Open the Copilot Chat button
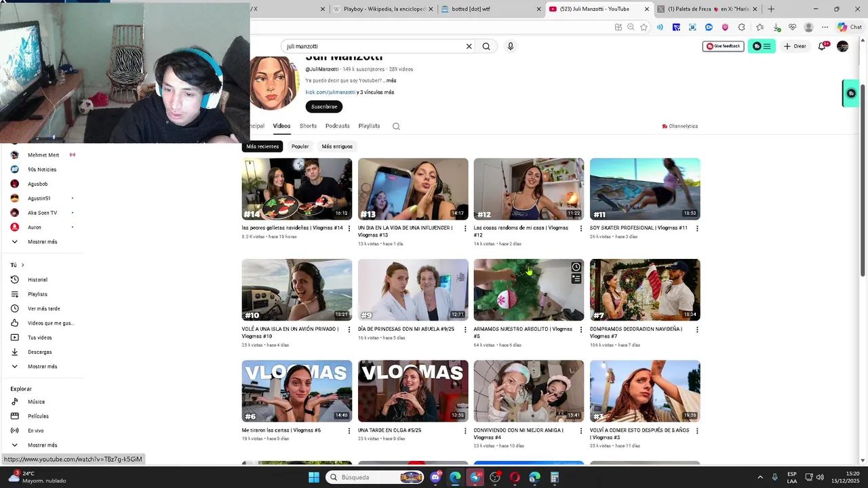This screenshot has width=868, height=488. (x=849, y=27)
